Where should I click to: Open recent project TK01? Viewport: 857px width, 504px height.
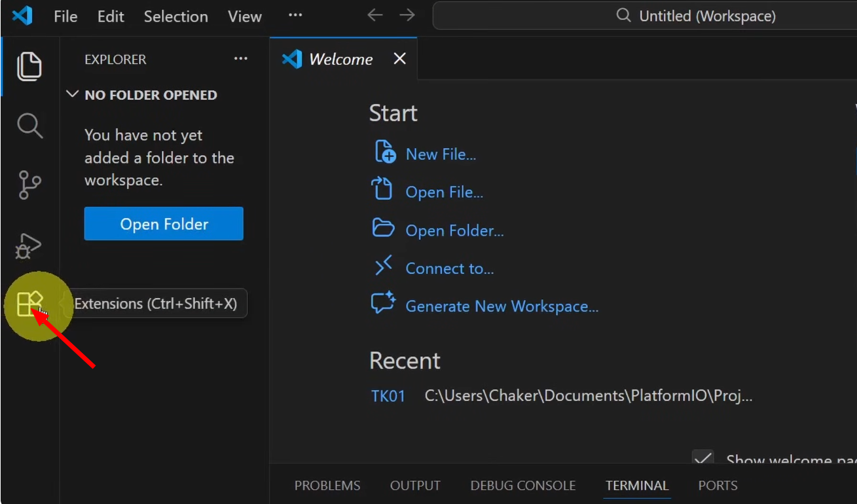(x=388, y=396)
